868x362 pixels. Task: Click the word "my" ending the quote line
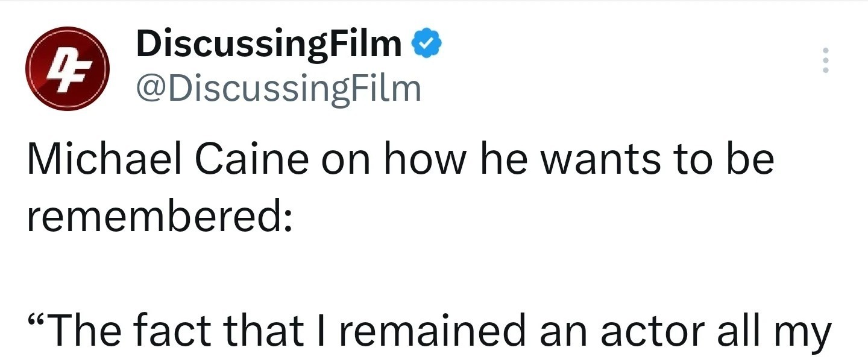pyautogui.click(x=807, y=335)
